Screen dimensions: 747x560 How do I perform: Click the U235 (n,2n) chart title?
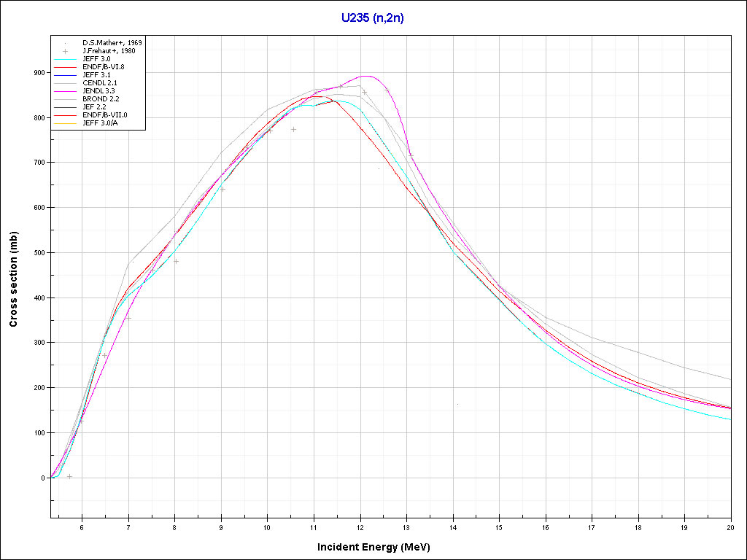(373, 17)
